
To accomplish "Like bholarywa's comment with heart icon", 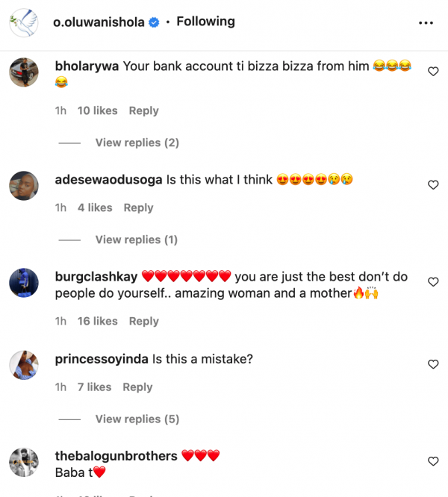I will [433, 71].
